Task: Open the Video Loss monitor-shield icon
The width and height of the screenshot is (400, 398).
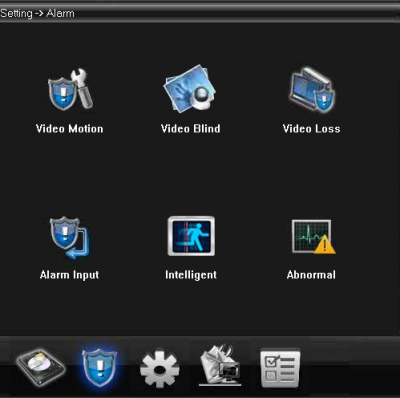Action: tap(312, 89)
